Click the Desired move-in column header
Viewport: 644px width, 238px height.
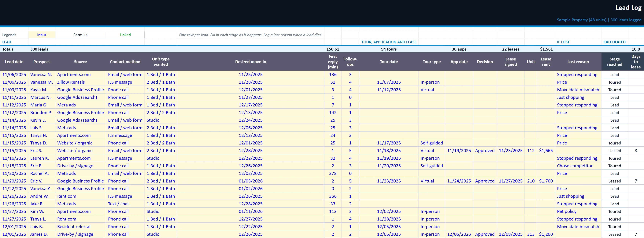[250, 62]
